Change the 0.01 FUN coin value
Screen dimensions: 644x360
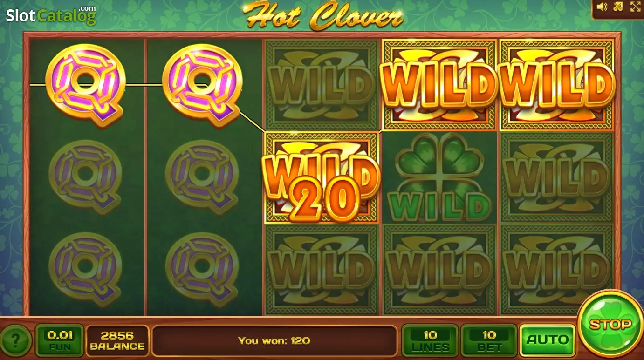60,340
